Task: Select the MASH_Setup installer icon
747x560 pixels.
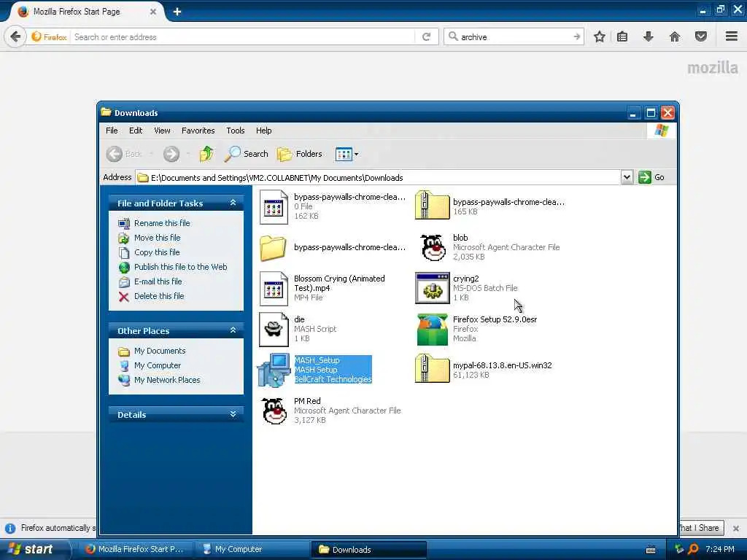Action: click(x=274, y=370)
